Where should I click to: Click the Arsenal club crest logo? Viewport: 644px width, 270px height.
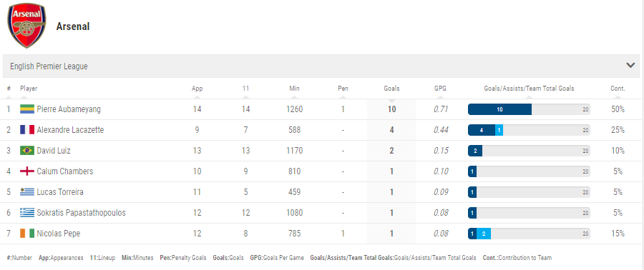26,26
